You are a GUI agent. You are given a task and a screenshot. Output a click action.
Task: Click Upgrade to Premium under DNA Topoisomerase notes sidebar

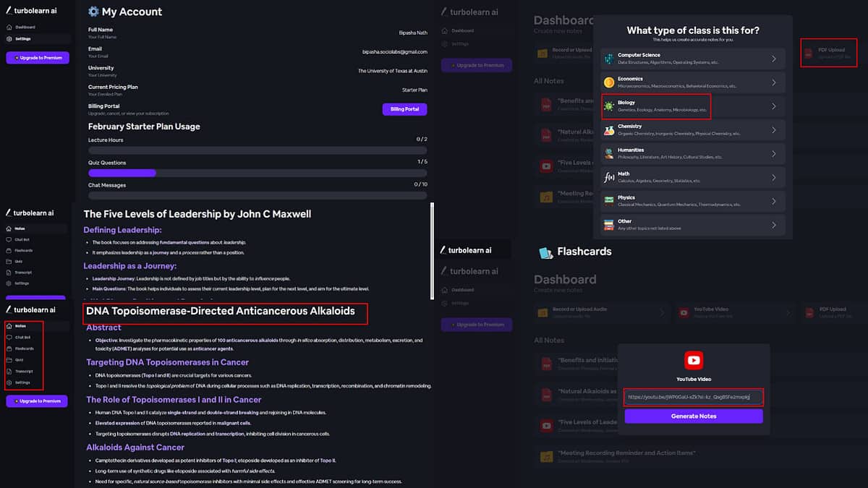coord(38,401)
